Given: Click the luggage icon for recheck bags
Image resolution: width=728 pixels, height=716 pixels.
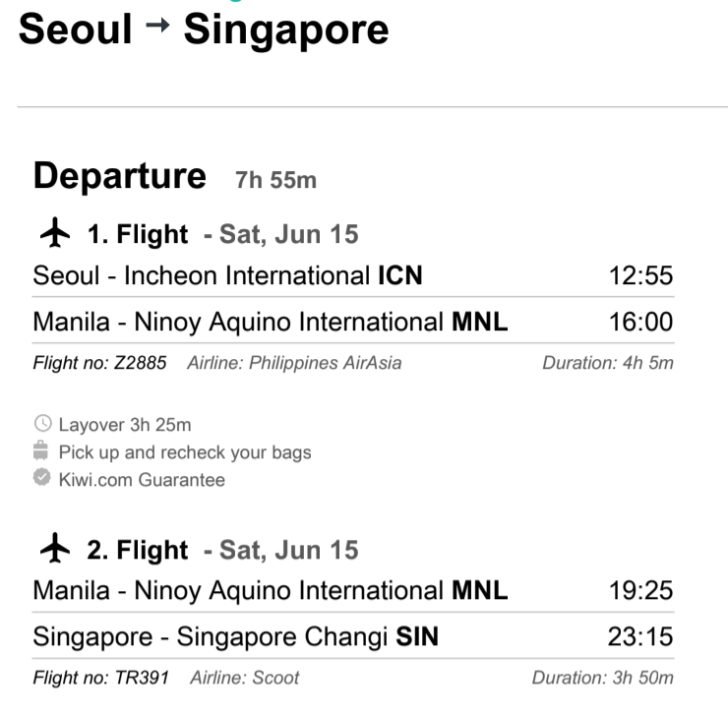Looking at the screenshot, I should pyautogui.click(x=41, y=450).
